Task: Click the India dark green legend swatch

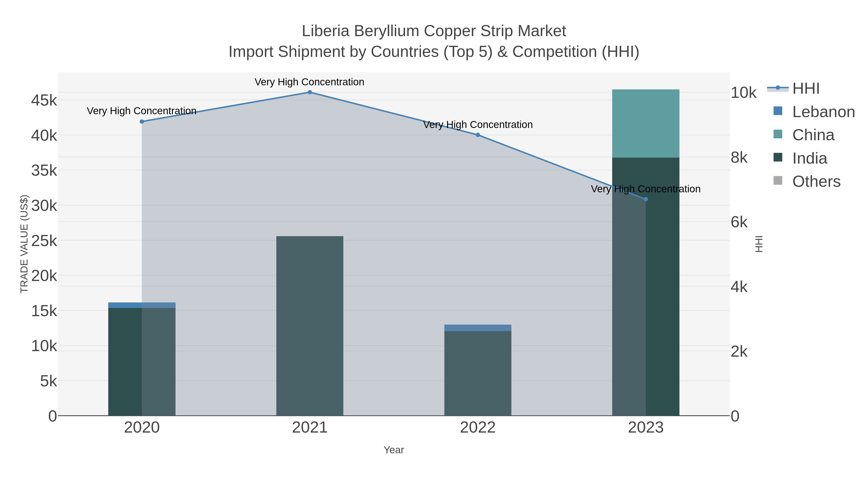Action: 778,157
